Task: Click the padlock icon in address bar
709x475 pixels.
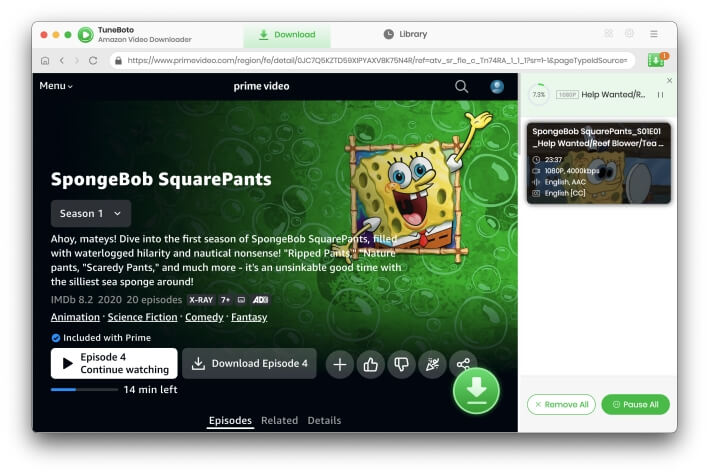Action: pos(118,60)
